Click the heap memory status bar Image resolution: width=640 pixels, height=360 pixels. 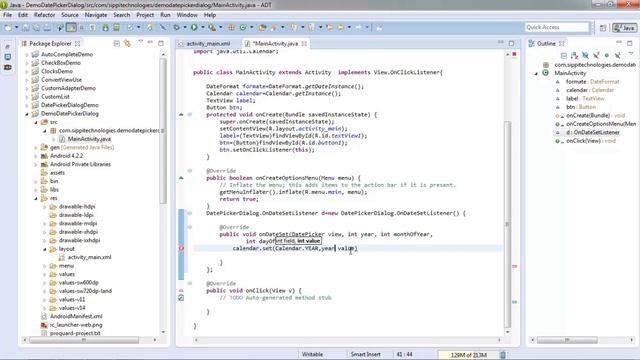(468, 355)
